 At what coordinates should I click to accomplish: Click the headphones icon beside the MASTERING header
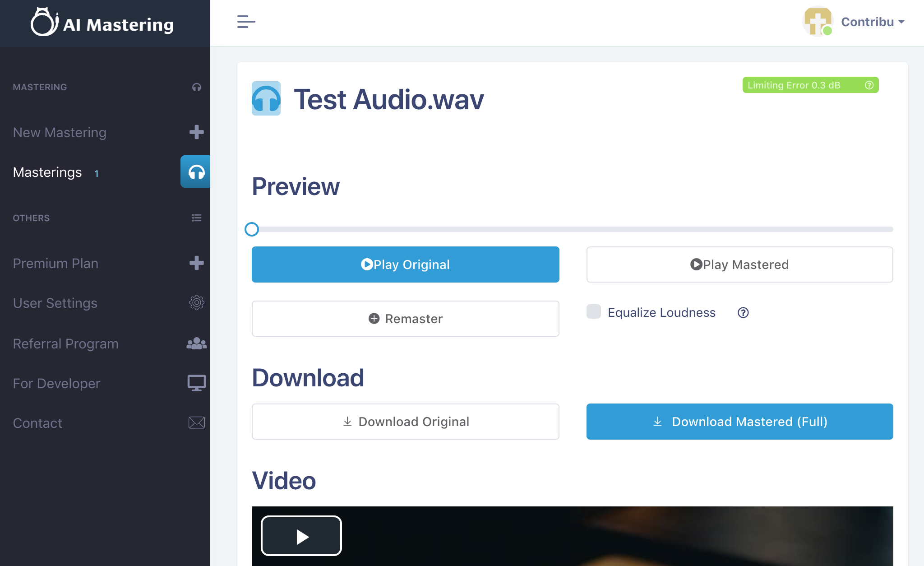coord(197,87)
